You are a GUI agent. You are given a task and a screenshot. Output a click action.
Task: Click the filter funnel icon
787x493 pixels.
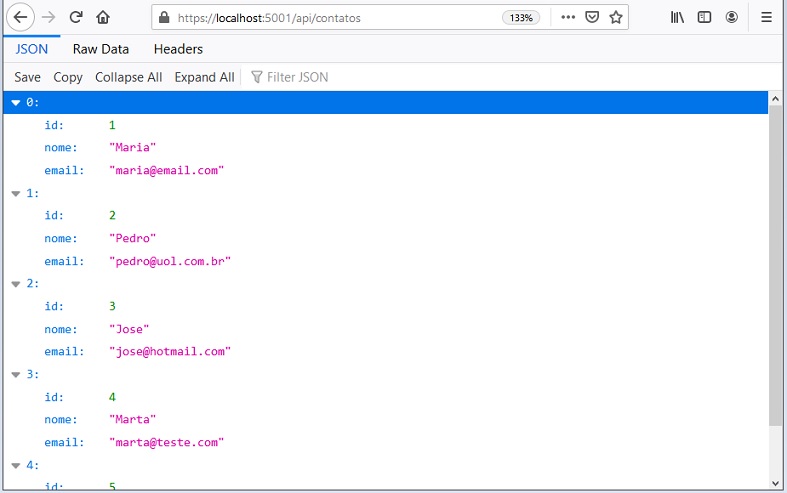256,77
